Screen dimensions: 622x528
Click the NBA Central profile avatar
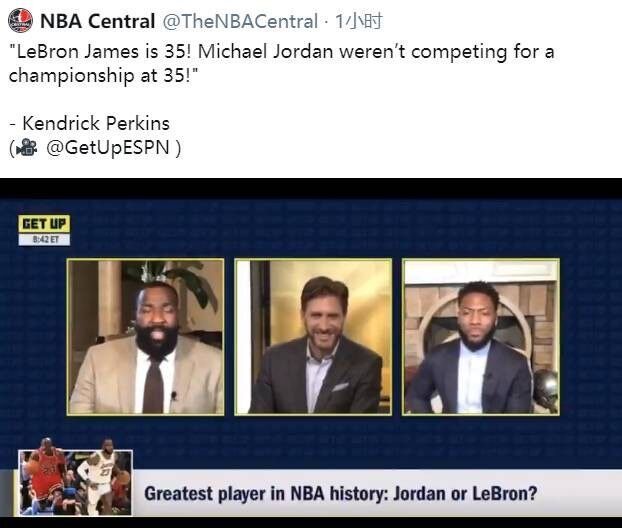[20, 21]
